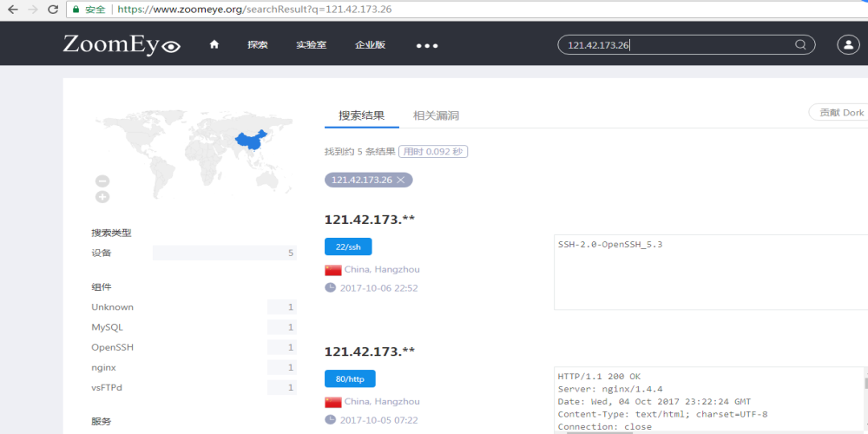Open the ZoomEye logo homepage
868x434 pixels.
[122, 45]
